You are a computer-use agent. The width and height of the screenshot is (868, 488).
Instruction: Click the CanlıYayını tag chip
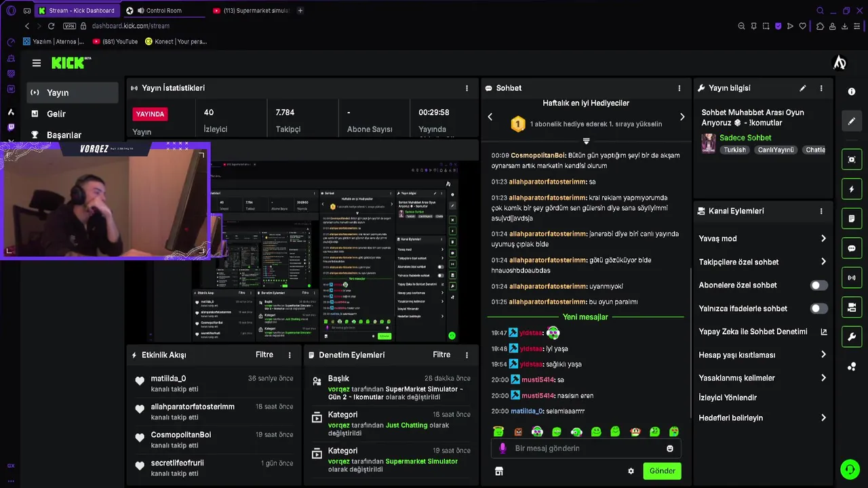point(776,150)
